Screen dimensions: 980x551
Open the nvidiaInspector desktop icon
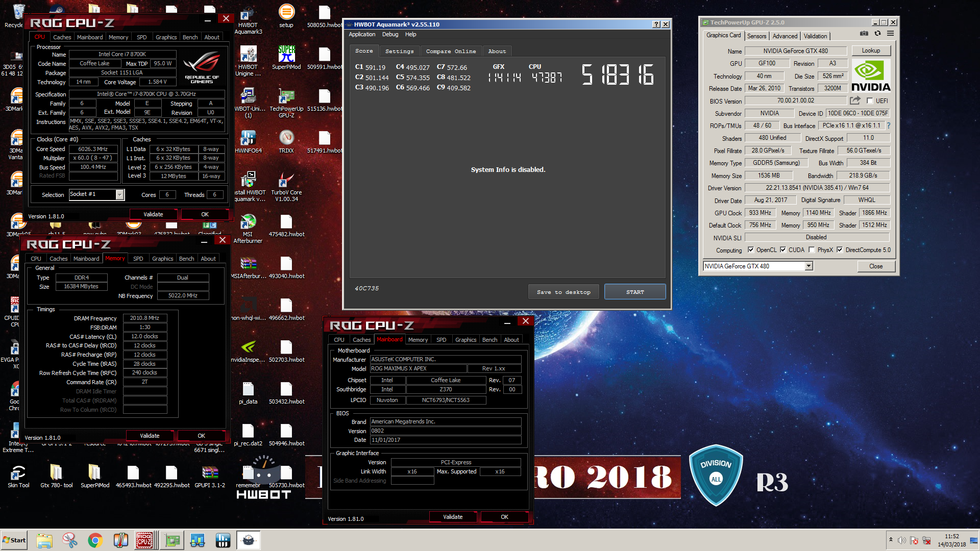248,352
